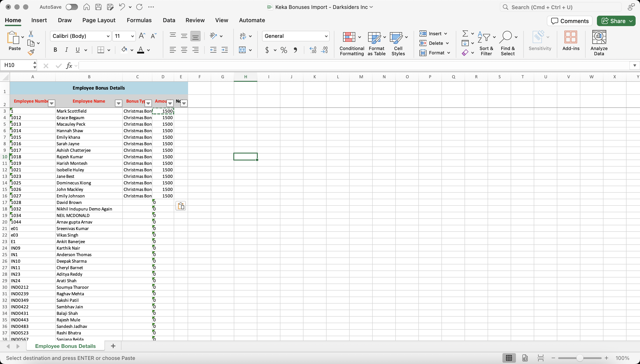Click the Format Painter brush icon

click(x=31, y=52)
